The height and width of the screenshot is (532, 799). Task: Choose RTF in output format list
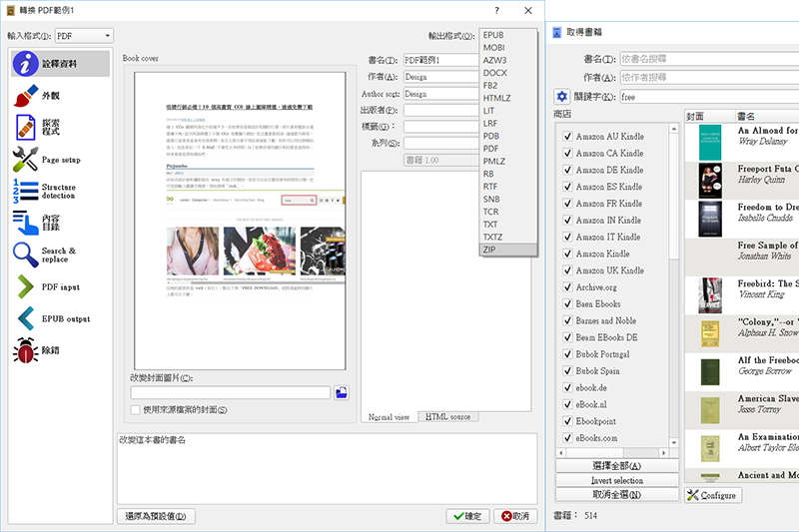click(508, 187)
